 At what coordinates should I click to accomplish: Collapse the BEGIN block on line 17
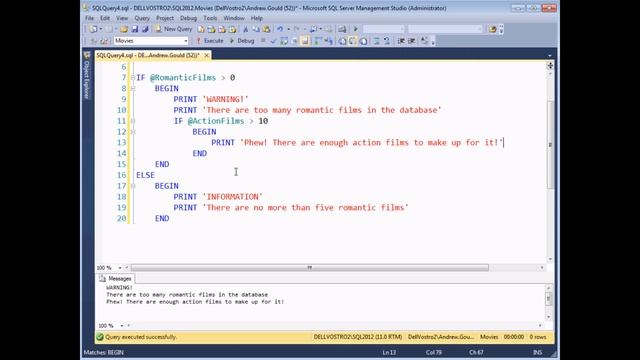(133, 186)
